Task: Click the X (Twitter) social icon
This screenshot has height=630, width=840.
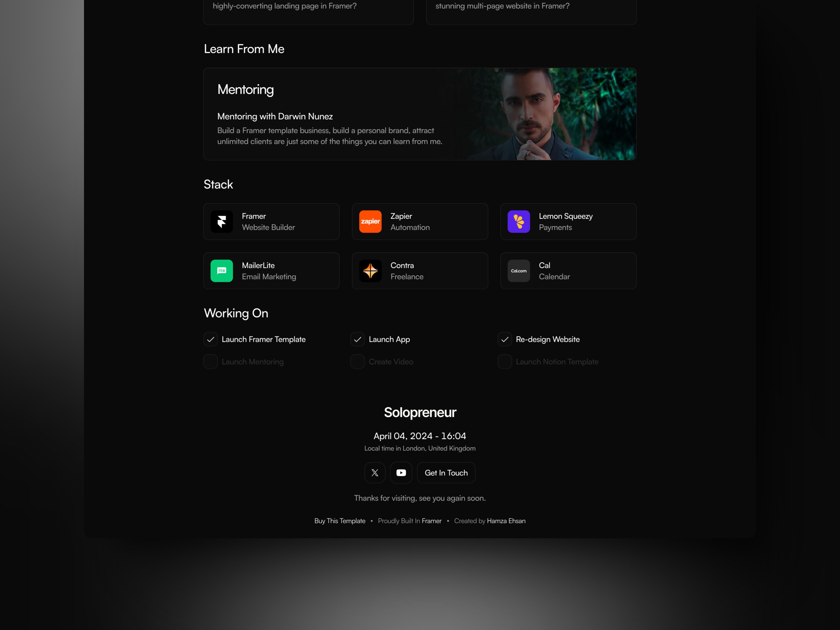Action: 374,472
